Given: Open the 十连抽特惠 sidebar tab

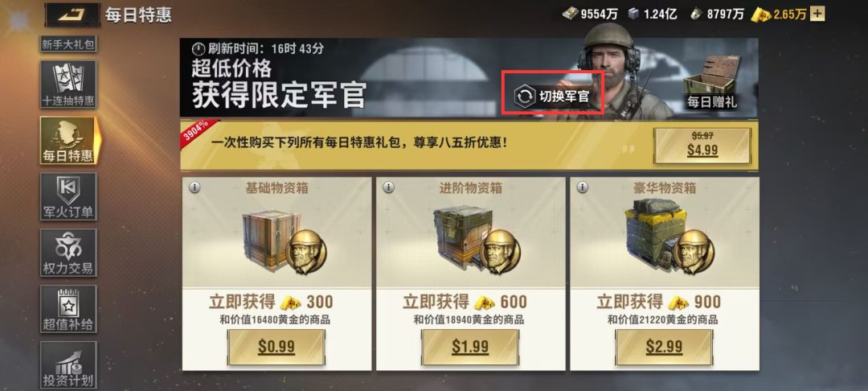Looking at the screenshot, I should [68, 84].
